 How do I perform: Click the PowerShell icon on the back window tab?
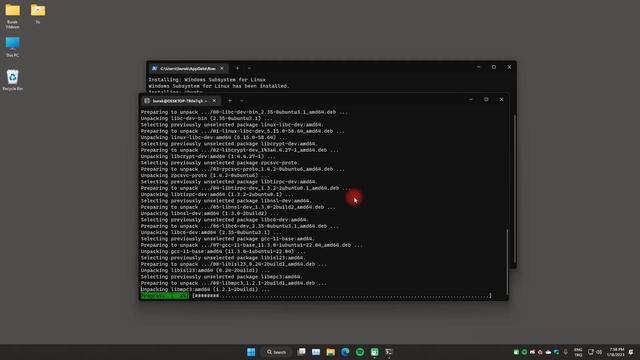click(154, 68)
